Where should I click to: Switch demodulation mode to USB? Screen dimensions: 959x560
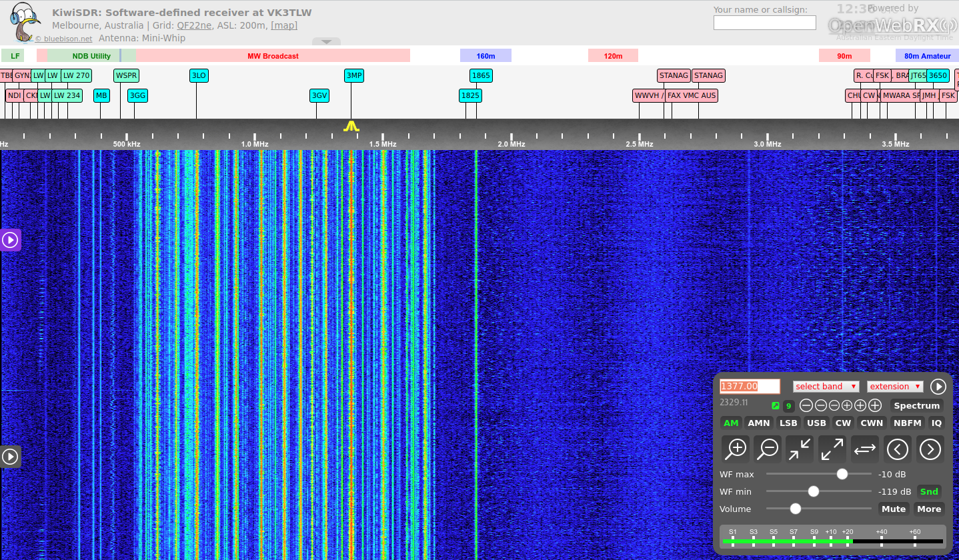816,423
